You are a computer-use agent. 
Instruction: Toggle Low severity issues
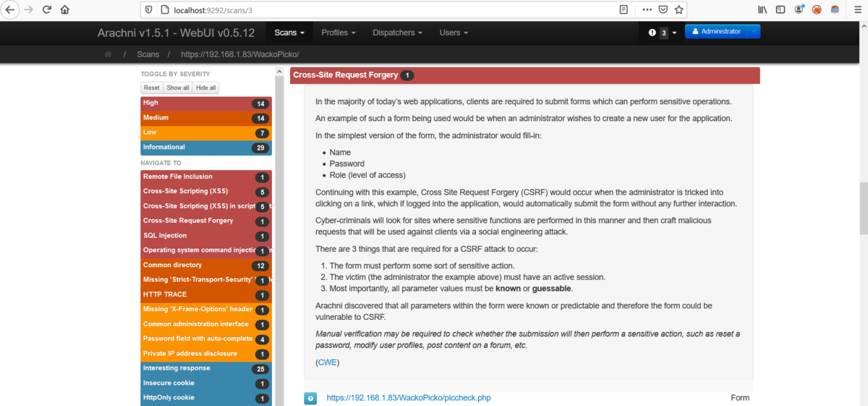206,133
